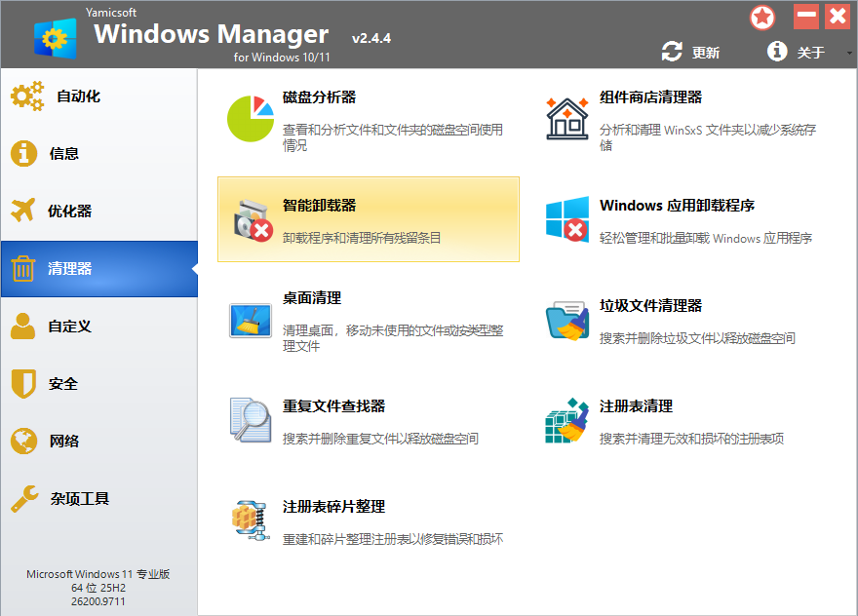The width and height of the screenshot is (858, 616).
Task: Open 重复文件查找器 magnifier icon
Action: tap(251, 420)
